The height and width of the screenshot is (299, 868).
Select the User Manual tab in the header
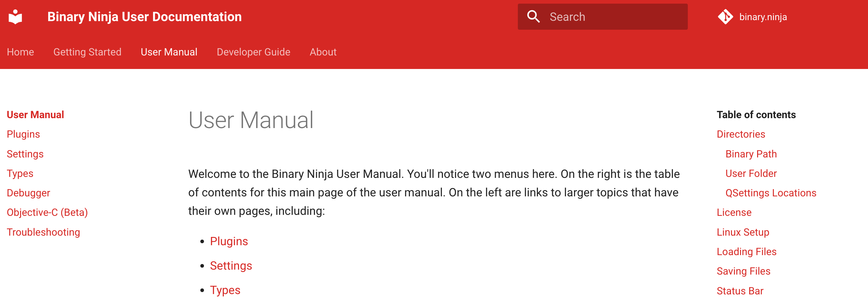tap(169, 52)
